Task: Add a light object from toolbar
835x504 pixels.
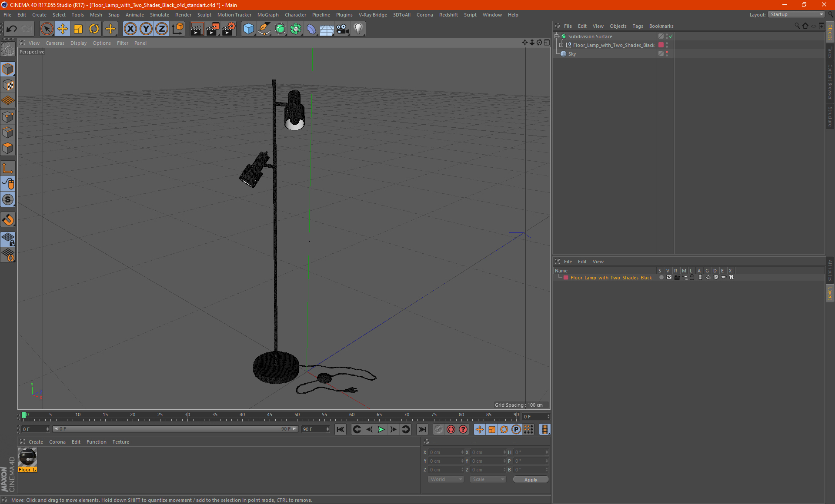Action: 358,29
